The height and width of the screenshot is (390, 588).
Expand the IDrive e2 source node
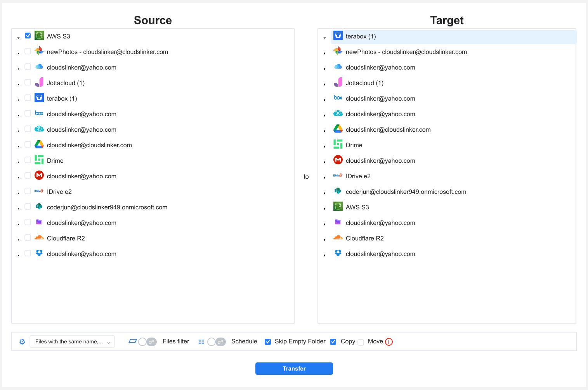[18, 193]
